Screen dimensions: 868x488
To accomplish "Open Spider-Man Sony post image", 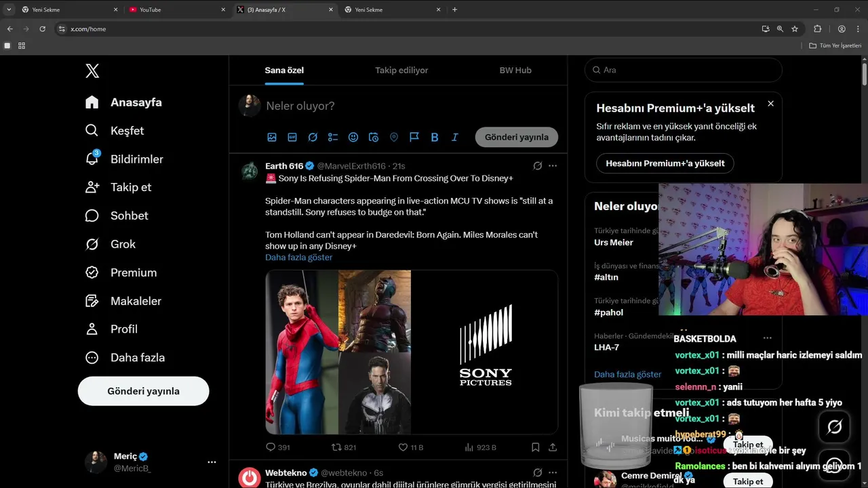I will coord(412,352).
